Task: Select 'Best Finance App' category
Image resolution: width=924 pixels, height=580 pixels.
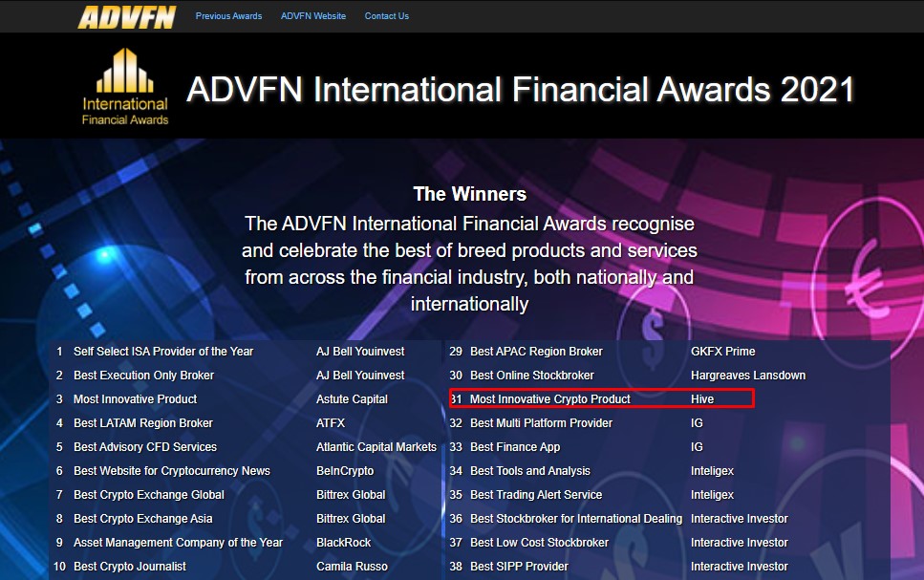Action: click(x=515, y=447)
